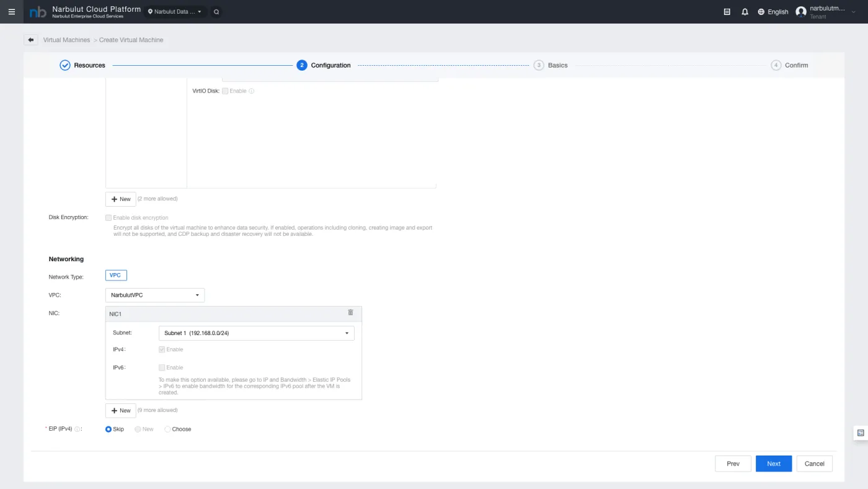Click the Prev button
The height and width of the screenshot is (489, 868).
click(x=733, y=464)
